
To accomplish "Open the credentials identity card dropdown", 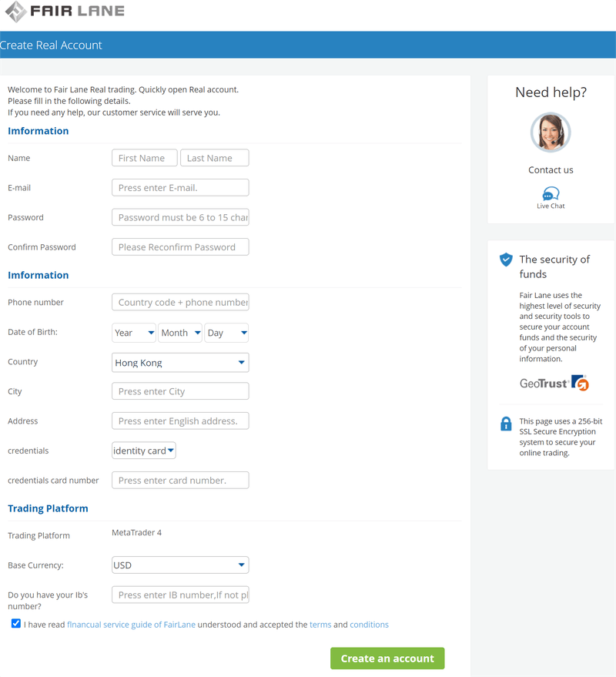I will [x=144, y=451].
